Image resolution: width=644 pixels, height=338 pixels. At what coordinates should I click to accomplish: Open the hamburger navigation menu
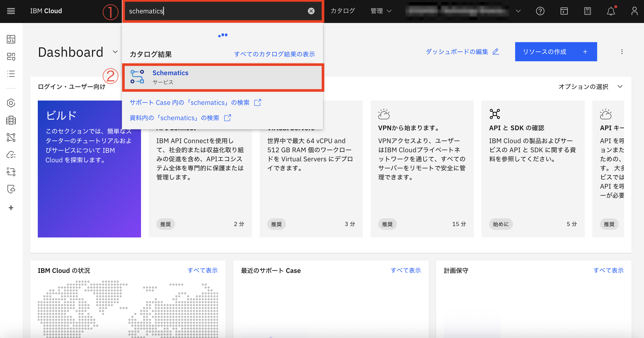(x=11, y=11)
